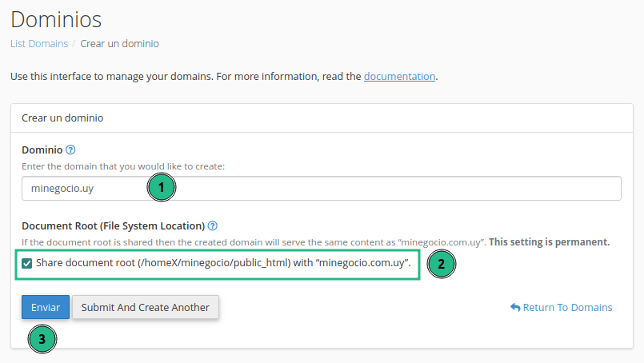Click the green step 3 marker
This screenshot has width=644, height=363.
point(42,339)
